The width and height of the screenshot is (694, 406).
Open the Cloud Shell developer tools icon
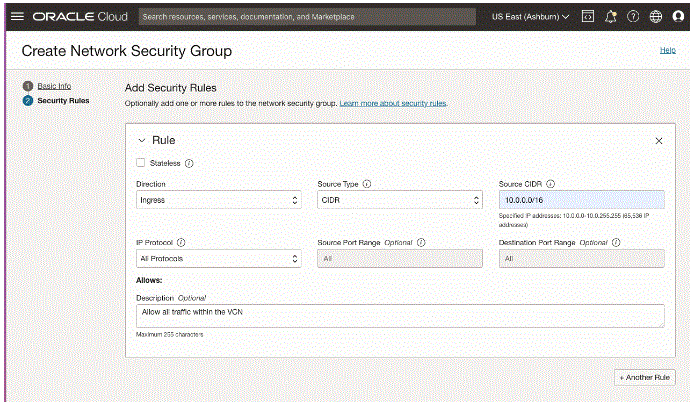(588, 17)
